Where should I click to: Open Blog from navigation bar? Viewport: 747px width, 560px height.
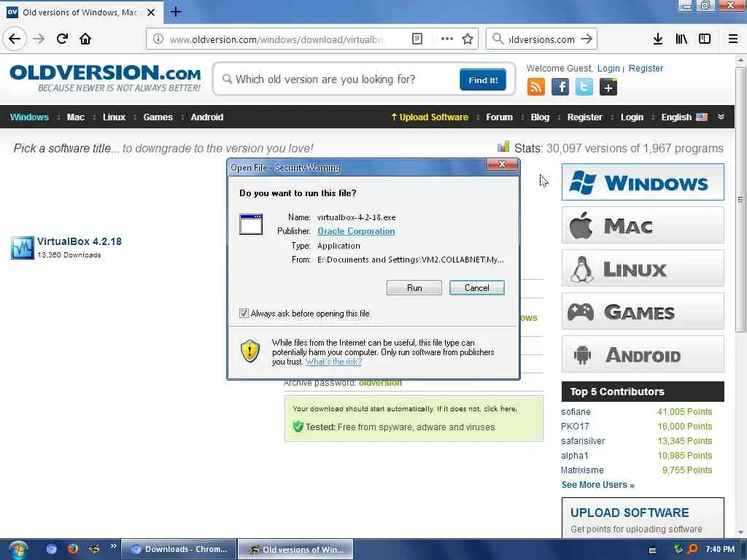(x=540, y=117)
